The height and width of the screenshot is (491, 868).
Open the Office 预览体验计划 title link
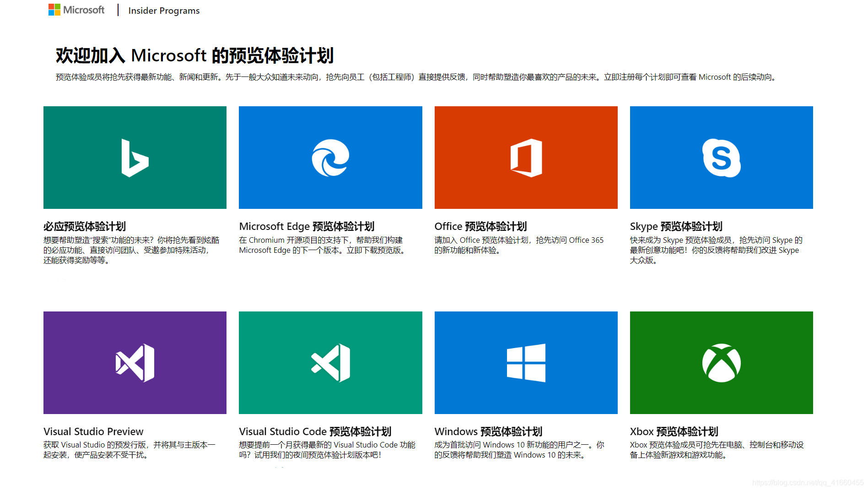pos(480,226)
